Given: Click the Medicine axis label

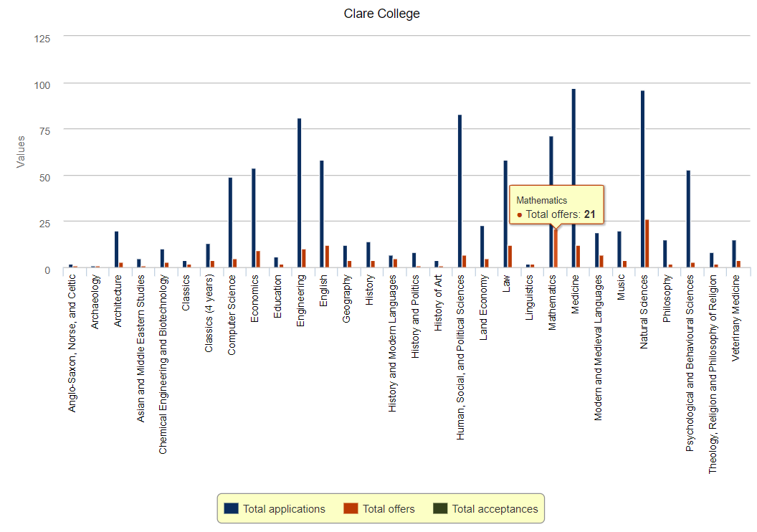Looking at the screenshot, I should tap(575, 295).
